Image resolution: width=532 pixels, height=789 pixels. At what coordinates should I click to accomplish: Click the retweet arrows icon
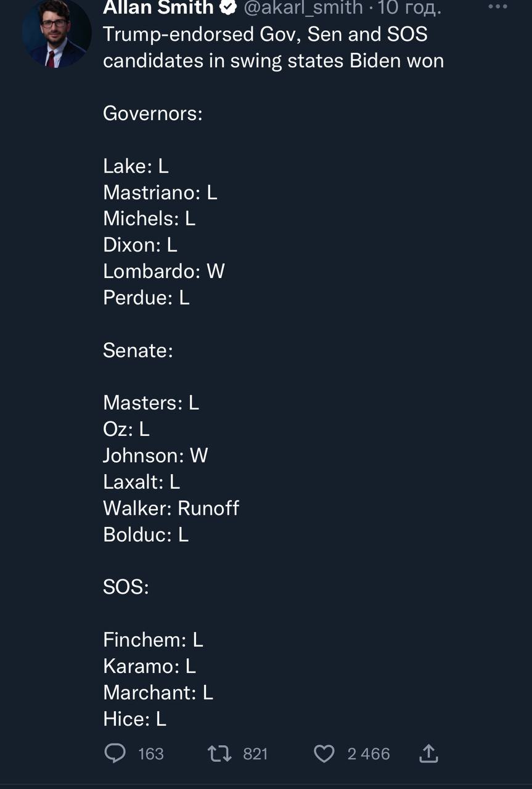pos(219,753)
